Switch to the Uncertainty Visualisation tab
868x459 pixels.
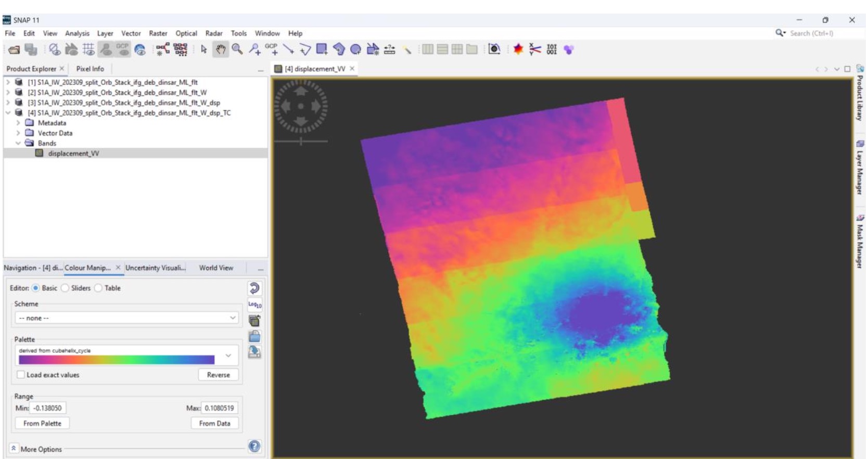click(156, 268)
